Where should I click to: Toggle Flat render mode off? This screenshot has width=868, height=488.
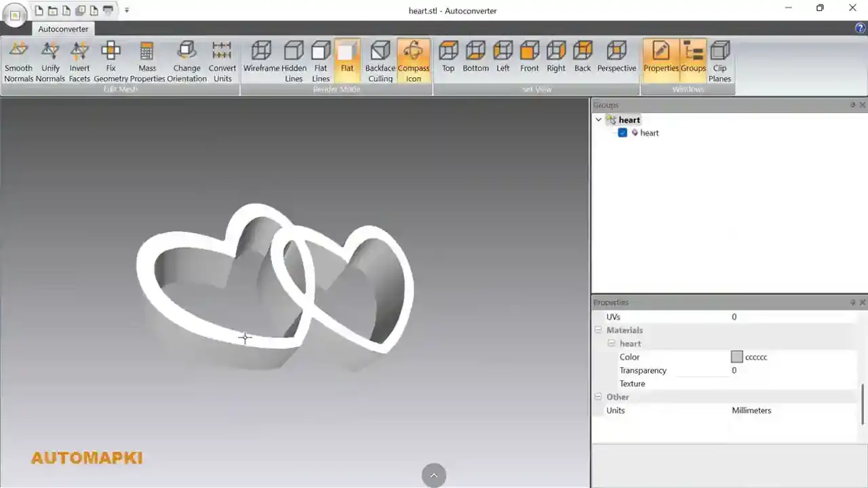pos(347,60)
